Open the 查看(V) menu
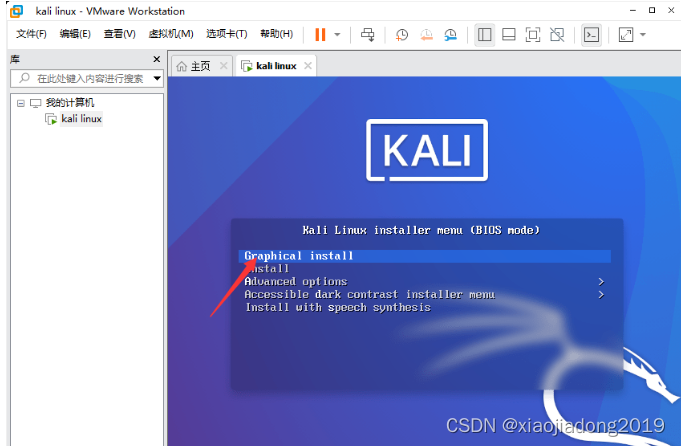Viewport: 681px width, 446px height. point(119,34)
